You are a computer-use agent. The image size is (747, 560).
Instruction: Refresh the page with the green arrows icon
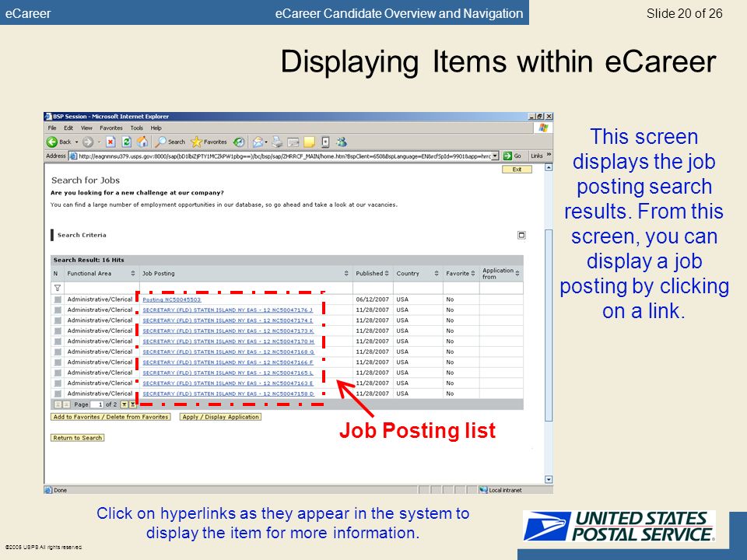[126, 142]
